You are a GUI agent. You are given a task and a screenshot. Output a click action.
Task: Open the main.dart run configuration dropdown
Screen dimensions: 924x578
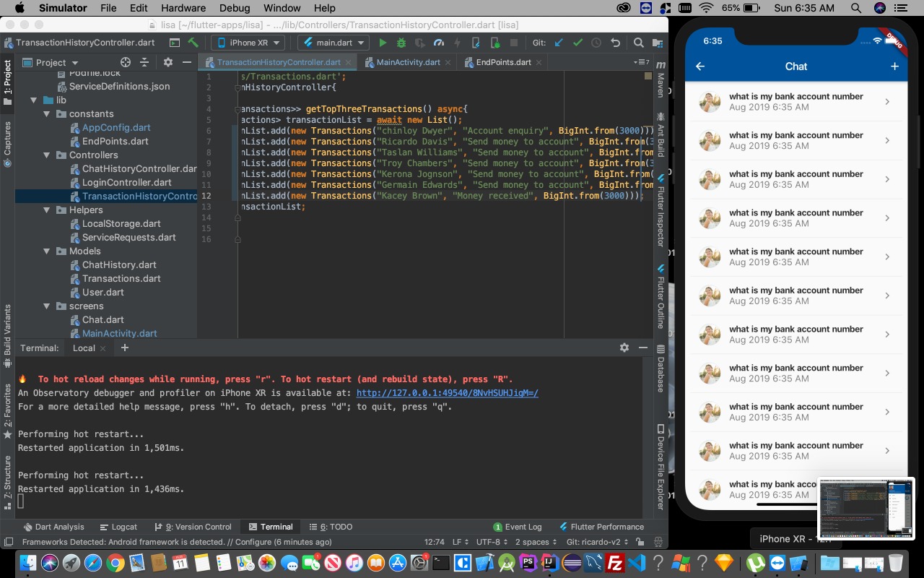point(334,43)
